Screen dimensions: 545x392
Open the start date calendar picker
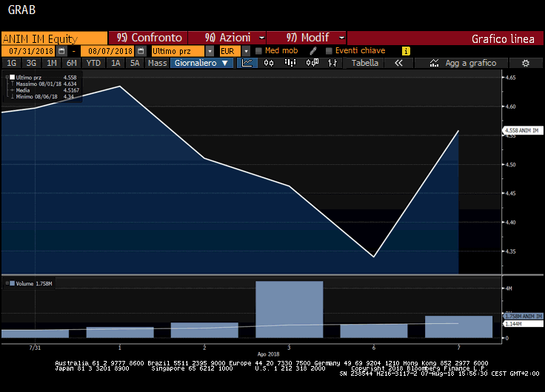point(61,51)
